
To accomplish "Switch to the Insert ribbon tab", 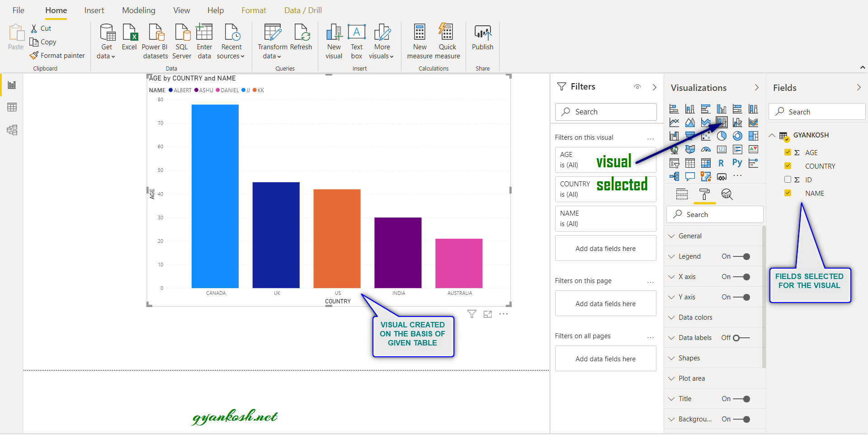I will point(94,10).
